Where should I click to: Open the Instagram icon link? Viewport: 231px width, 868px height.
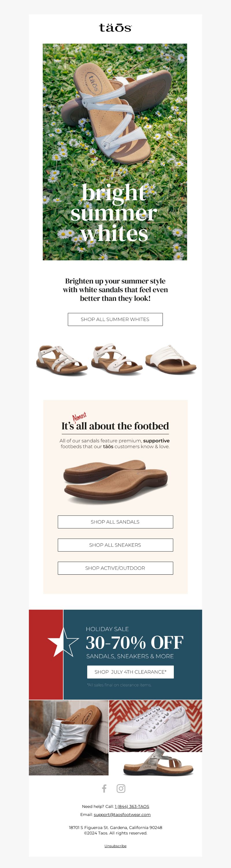pyautogui.click(x=121, y=788)
